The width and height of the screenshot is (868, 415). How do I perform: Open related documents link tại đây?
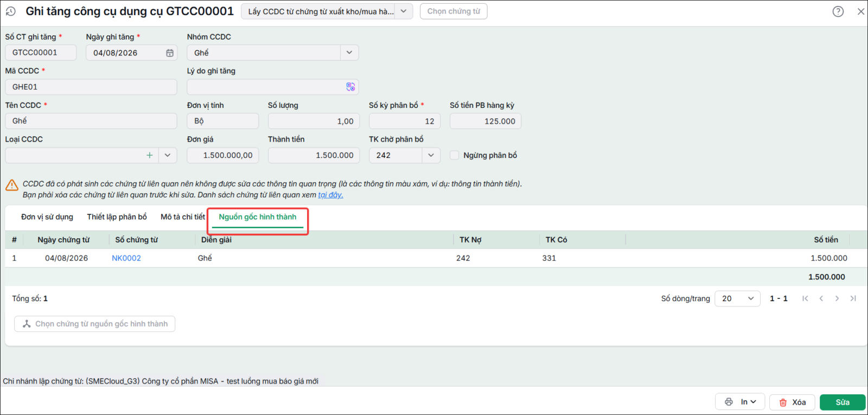(330, 195)
